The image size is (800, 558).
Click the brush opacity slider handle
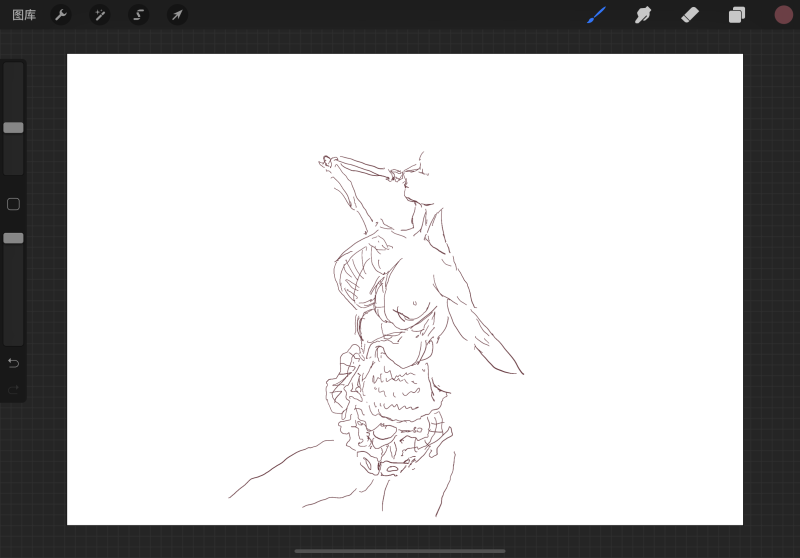point(13,238)
